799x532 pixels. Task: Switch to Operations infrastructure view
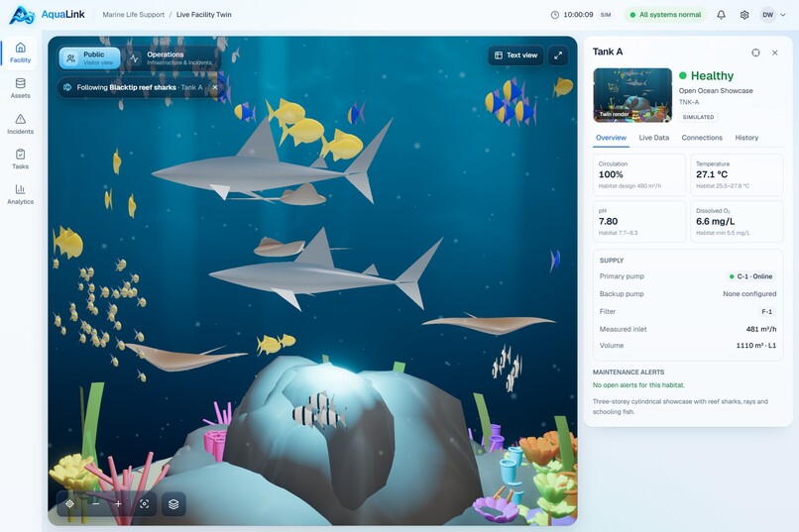tap(172, 58)
